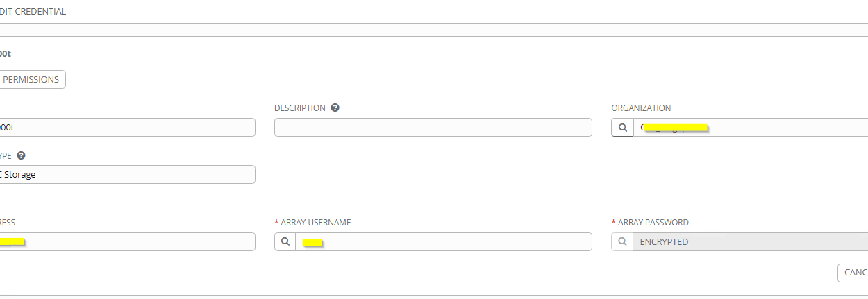Open the Array Username lookup magnifier icon
The image size is (868, 299).
(285, 242)
